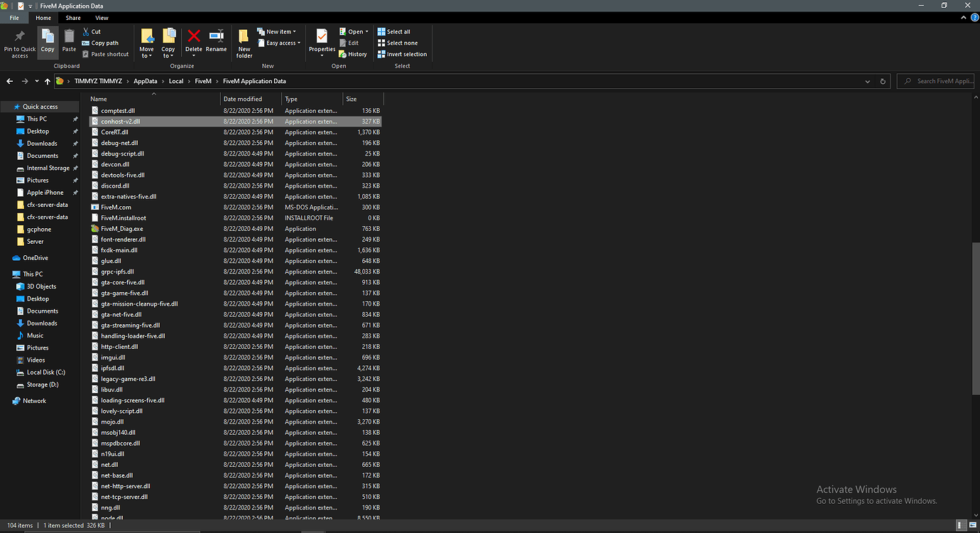Click the Paste icon in the ribbon
The width and height of the screenshot is (980, 533).
pyautogui.click(x=68, y=41)
